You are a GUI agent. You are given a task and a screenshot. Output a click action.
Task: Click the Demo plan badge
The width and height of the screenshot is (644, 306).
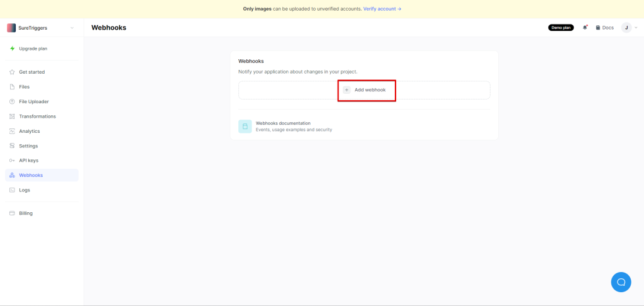click(560, 28)
